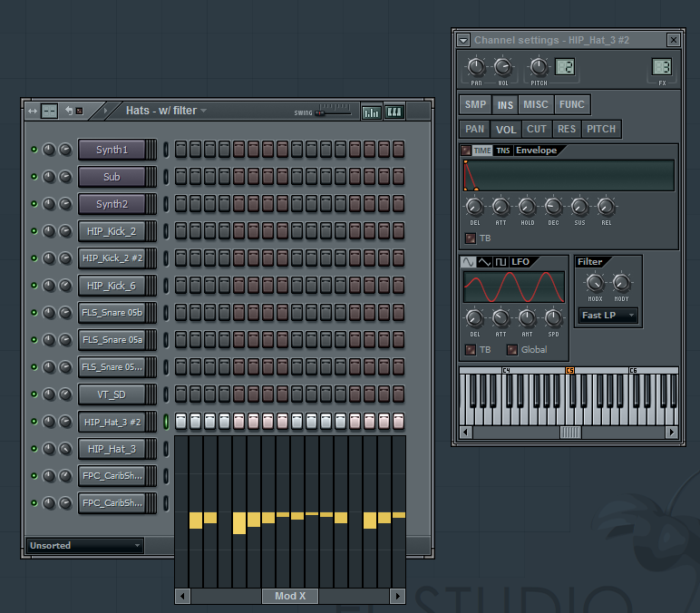Open the Channel settings window menu arrow
The image size is (700, 613).
(x=463, y=40)
